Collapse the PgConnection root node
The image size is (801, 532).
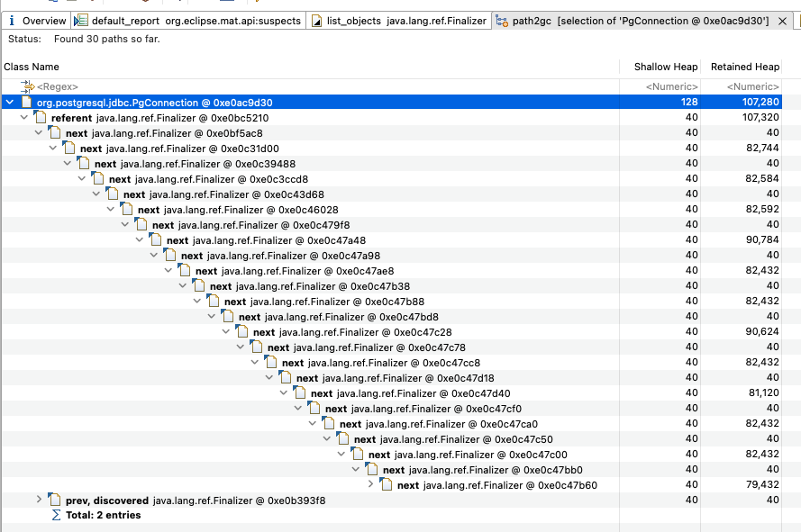point(8,103)
